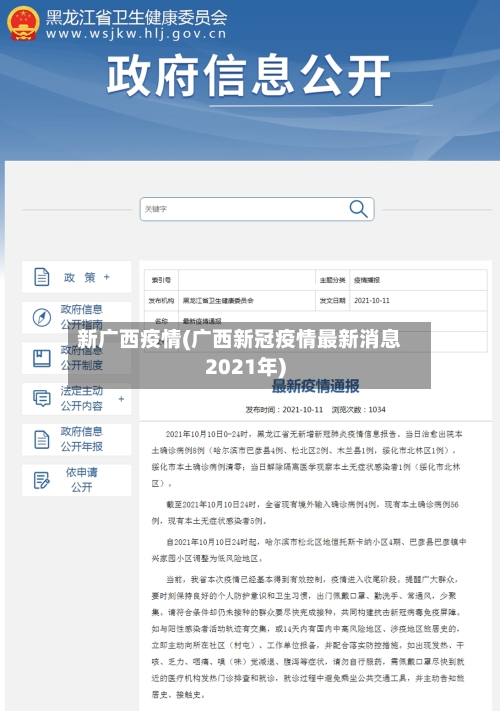
Task: Click 最新疫情通报 article title
Action: point(316,386)
